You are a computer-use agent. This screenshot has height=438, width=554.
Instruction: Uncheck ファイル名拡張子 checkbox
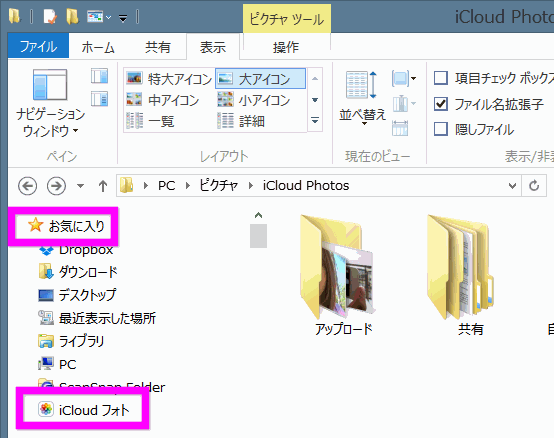coord(441,104)
